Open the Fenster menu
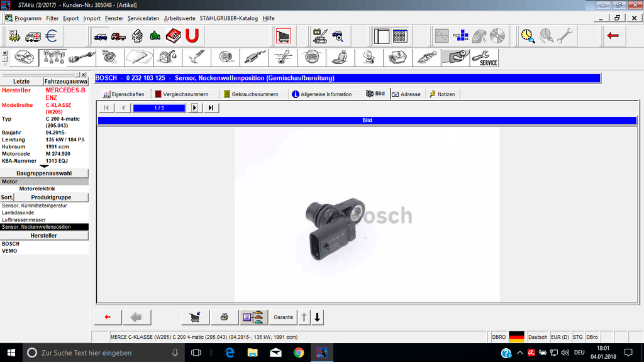 pyautogui.click(x=114, y=18)
